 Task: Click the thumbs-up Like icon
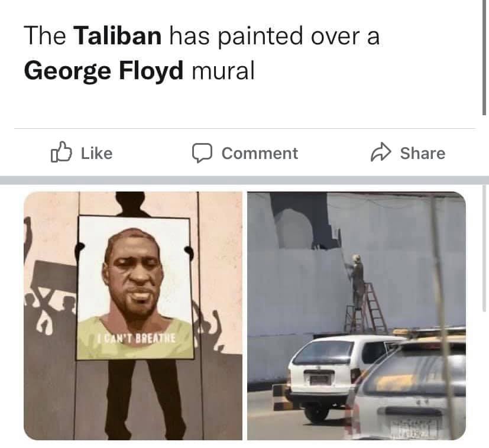click(61, 152)
